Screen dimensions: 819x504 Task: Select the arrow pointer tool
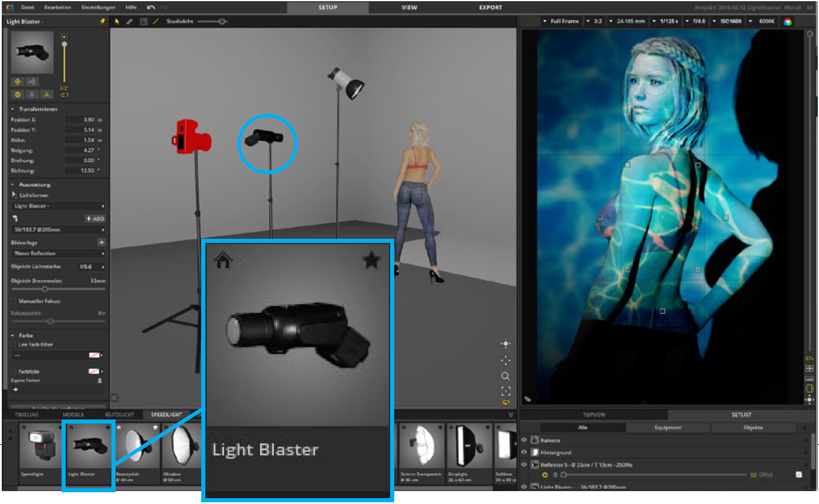pos(117,22)
